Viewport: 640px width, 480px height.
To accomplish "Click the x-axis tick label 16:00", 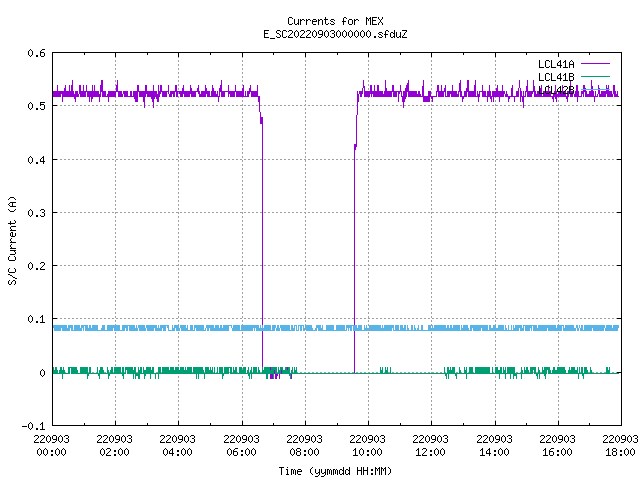I will point(557,452).
